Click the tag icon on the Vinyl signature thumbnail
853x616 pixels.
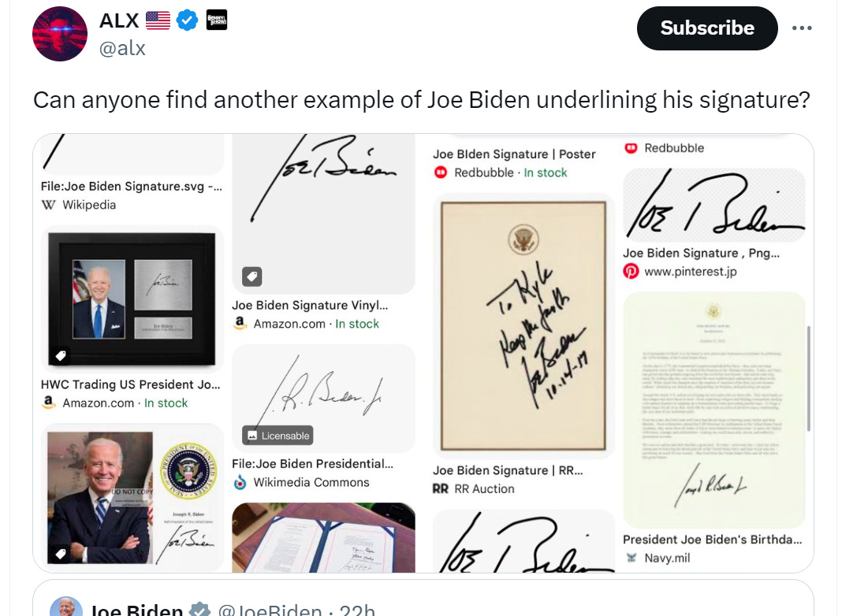click(251, 276)
